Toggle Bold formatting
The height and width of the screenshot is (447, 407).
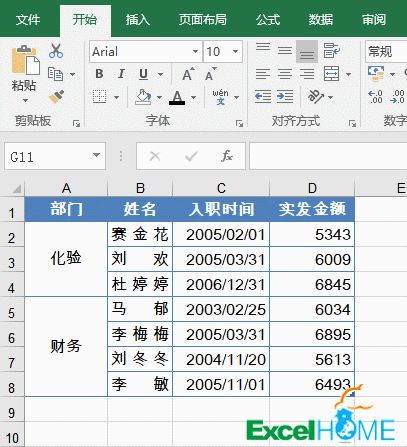point(99,74)
